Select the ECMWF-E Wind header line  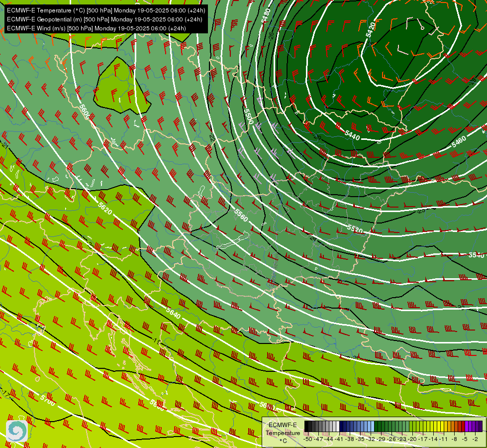point(97,28)
